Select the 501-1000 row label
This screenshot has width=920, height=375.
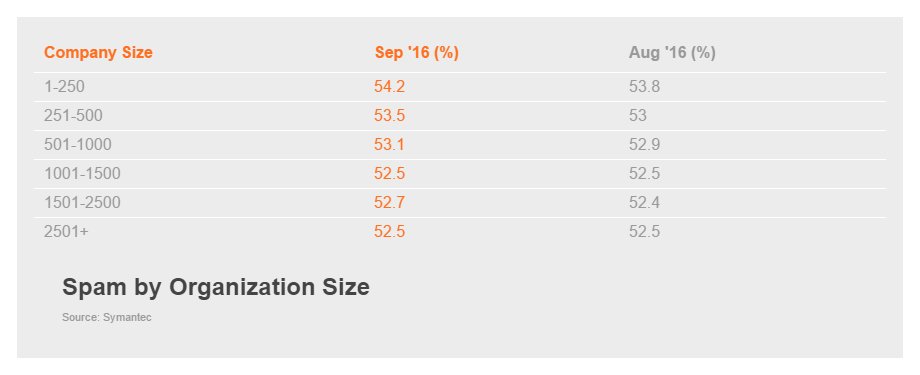point(77,144)
